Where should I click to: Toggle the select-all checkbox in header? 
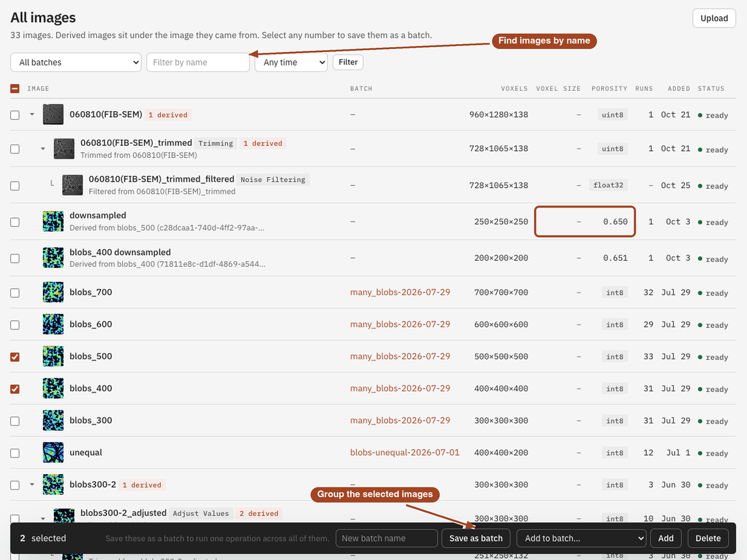pyautogui.click(x=15, y=88)
